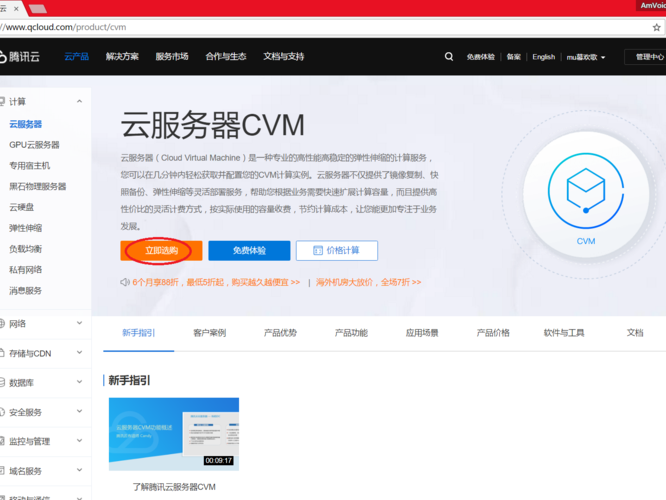
Task: Select 云硬盘 in the sidebar
Action: [x=21, y=207]
